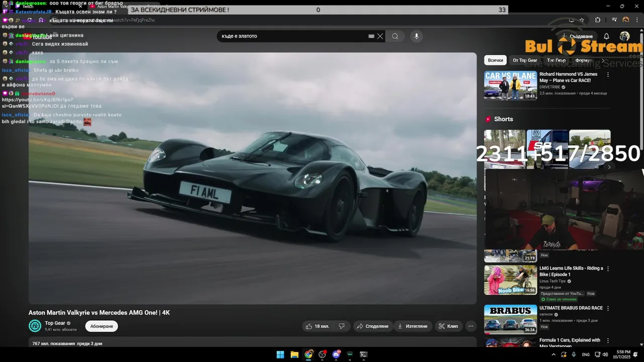This screenshot has height=362, width=644.
Task: Open more actions ellipsis under video
Action: pos(471,326)
